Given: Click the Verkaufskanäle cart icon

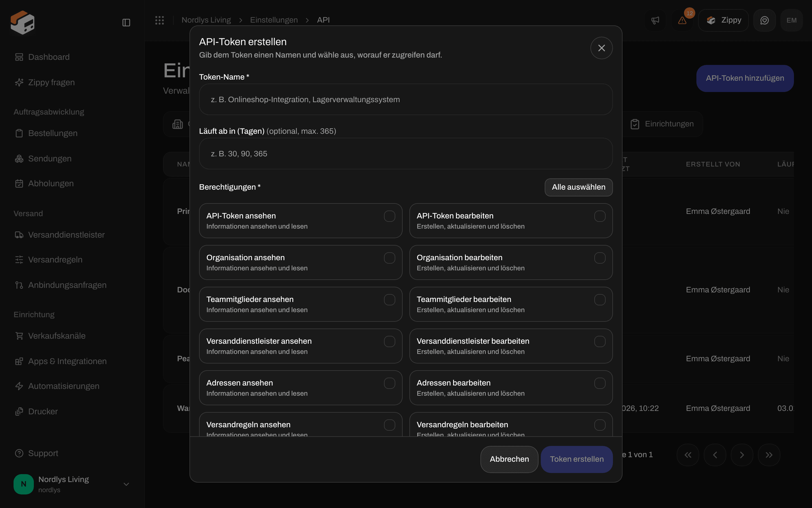Looking at the screenshot, I should point(19,336).
